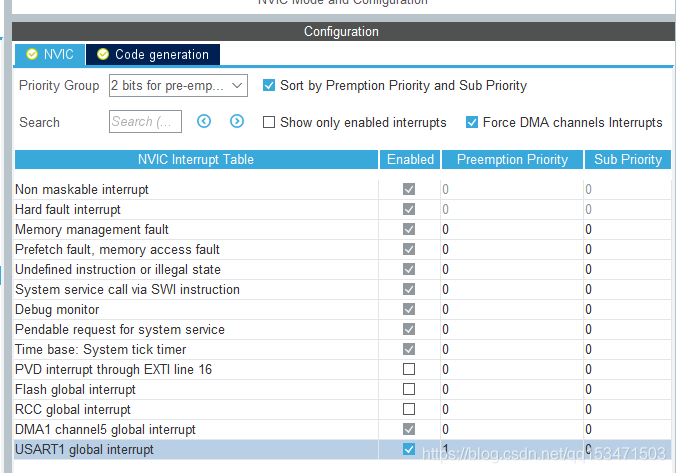Edit Debug monitor sub priority value
Screen dimensions: 676x473
click(x=627, y=310)
